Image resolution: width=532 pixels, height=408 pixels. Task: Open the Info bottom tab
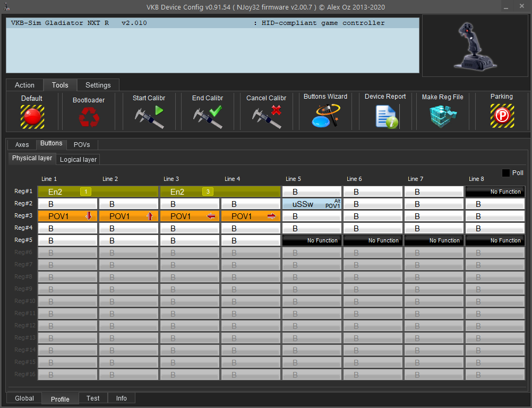(x=122, y=398)
